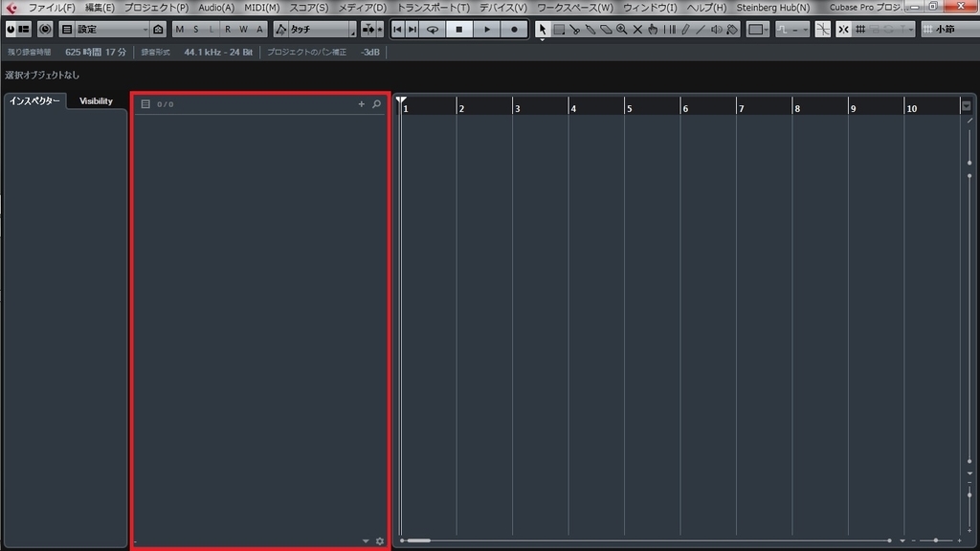The height and width of the screenshot is (551, 980).
Task: Expand ruler display format dropdown arrow
Action: (x=967, y=106)
